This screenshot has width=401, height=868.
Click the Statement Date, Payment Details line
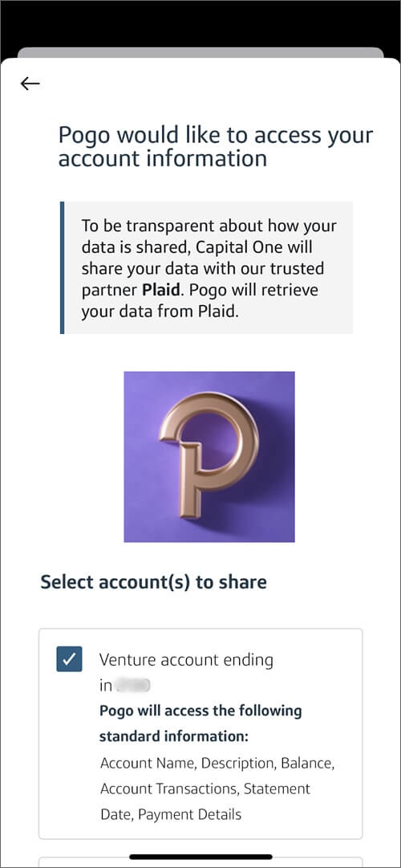[171, 814]
